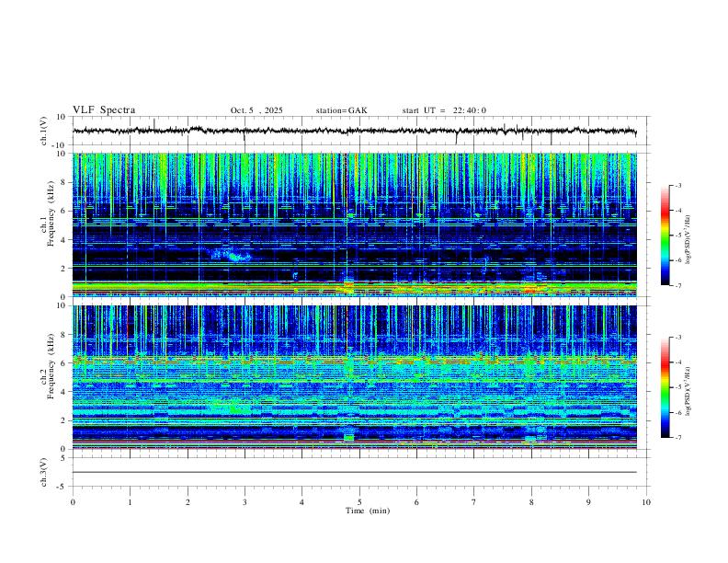728x563 pixels.
Task: Select the date text "Oct. 5 , 2025"
Action: coord(256,110)
